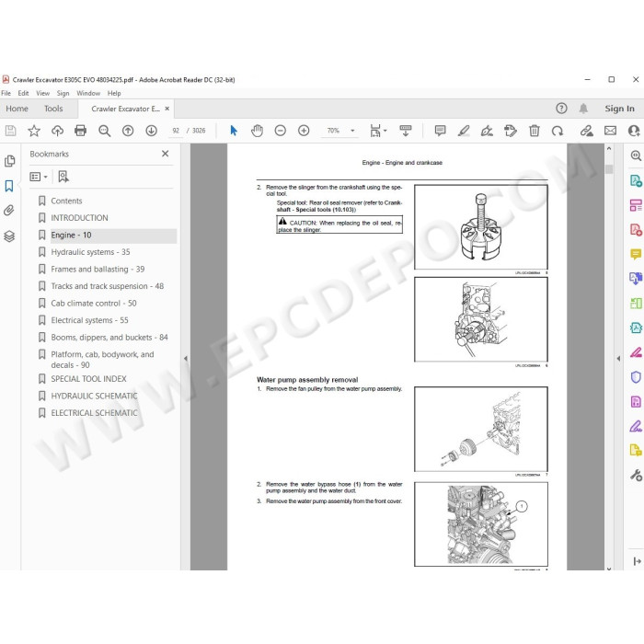This screenshot has height=644, width=644.
Task: Open the scrolling mode keyboard icon
Action: click(x=406, y=131)
